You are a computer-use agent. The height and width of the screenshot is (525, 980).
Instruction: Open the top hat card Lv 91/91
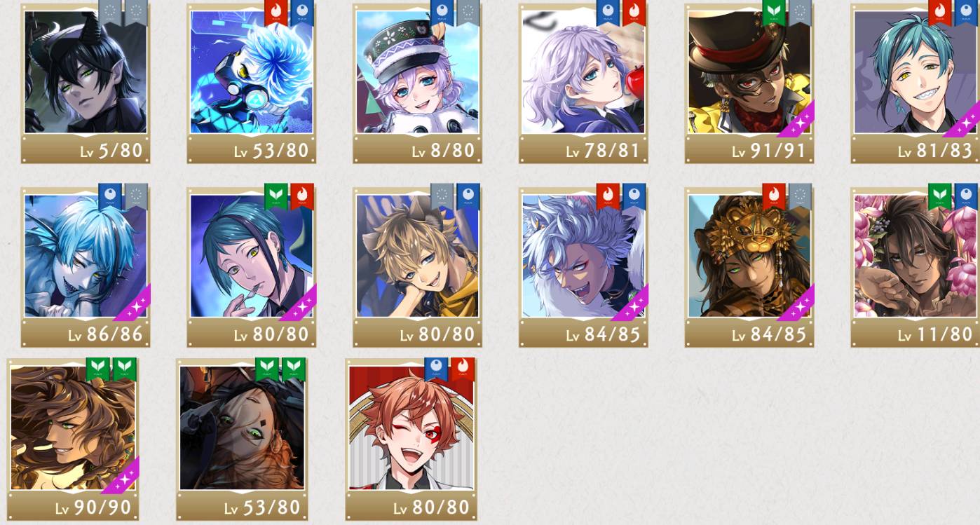point(749,83)
